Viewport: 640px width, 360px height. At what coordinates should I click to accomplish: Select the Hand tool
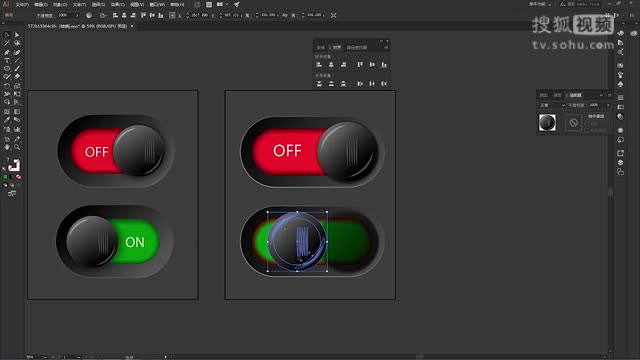7,147
